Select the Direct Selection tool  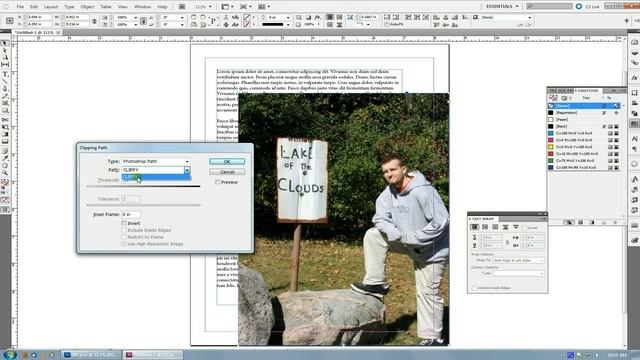(x=5, y=50)
